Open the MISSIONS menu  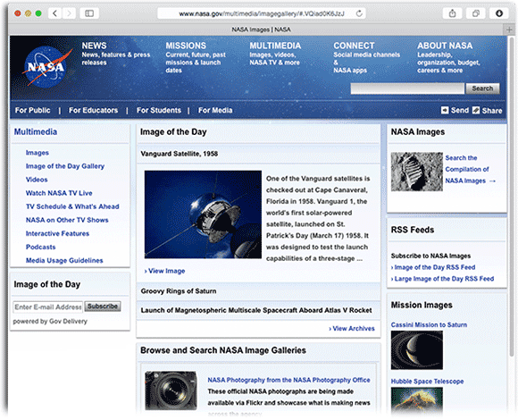pyautogui.click(x=186, y=46)
